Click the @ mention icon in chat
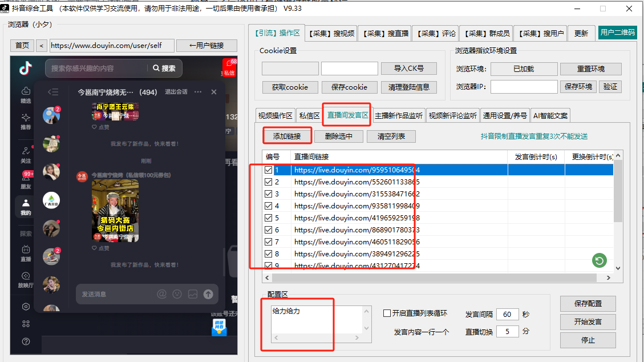Viewport: 644px width, 362px height. [x=161, y=294]
